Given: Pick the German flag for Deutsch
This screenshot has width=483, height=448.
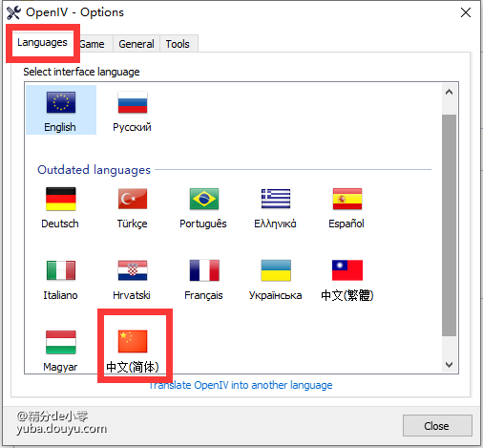Looking at the screenshot, I should [61, 199].
